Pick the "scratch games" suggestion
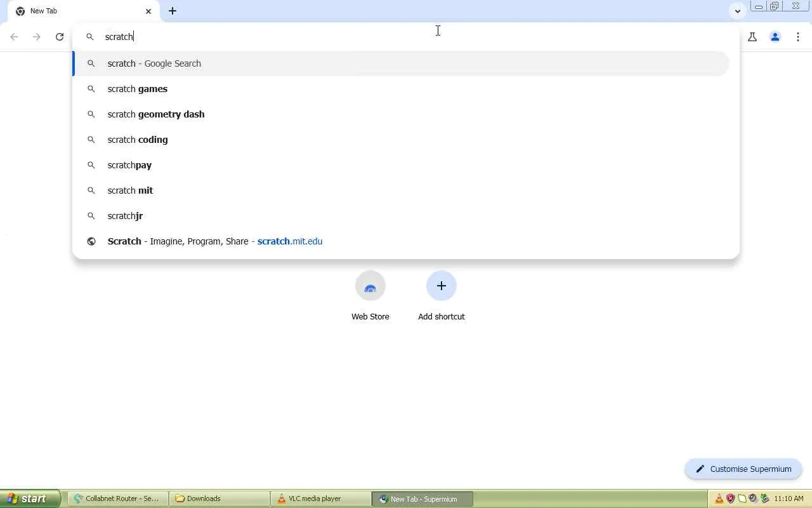812x508 pixels. pos(401,89)
